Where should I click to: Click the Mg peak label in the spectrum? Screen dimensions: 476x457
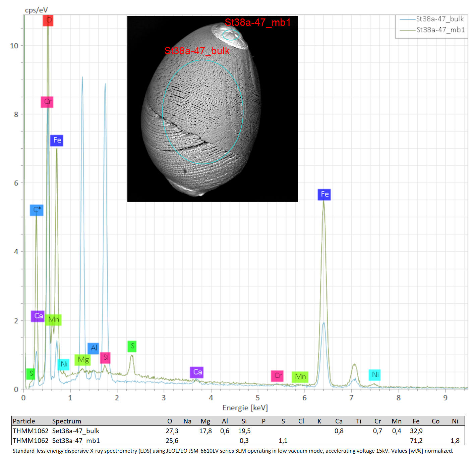[83, 360]
